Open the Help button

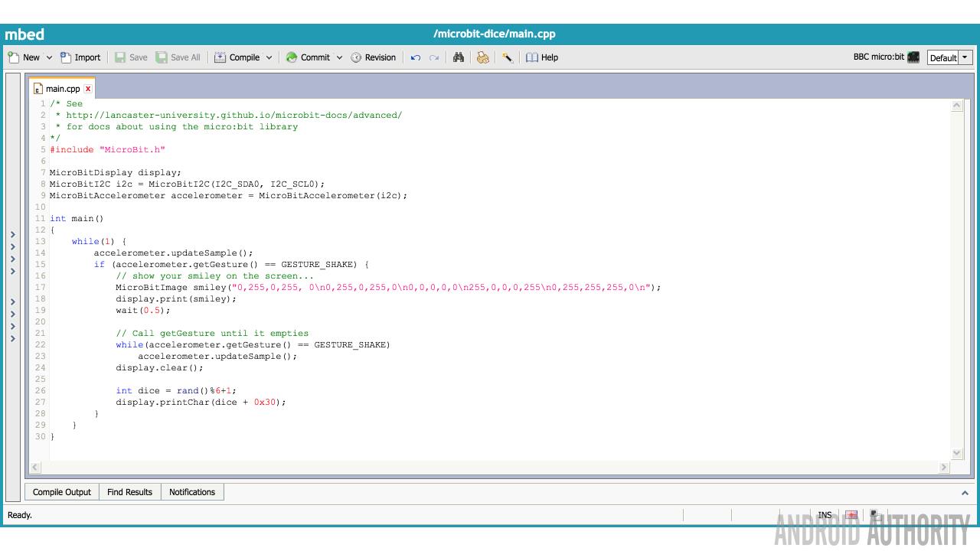541,57
